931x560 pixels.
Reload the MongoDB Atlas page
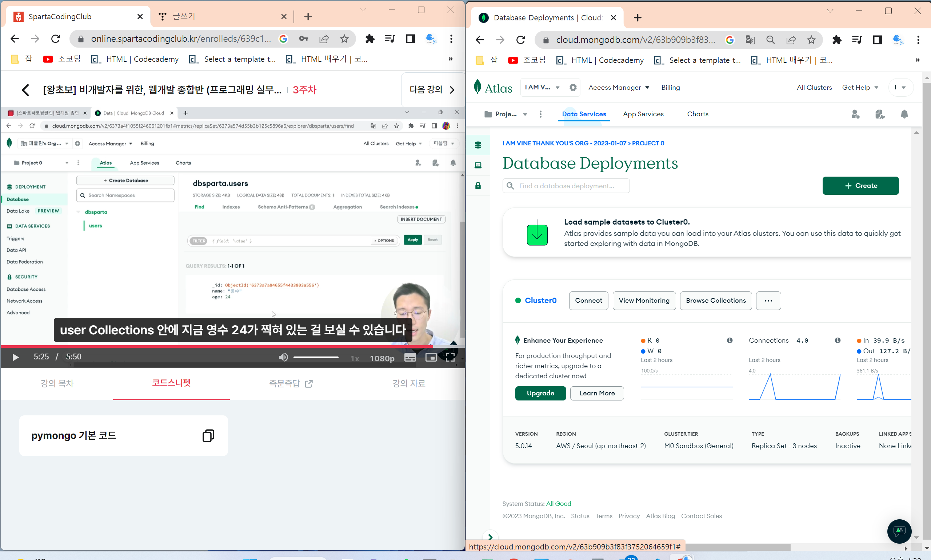pyautogui.click(x=521, y=40)
